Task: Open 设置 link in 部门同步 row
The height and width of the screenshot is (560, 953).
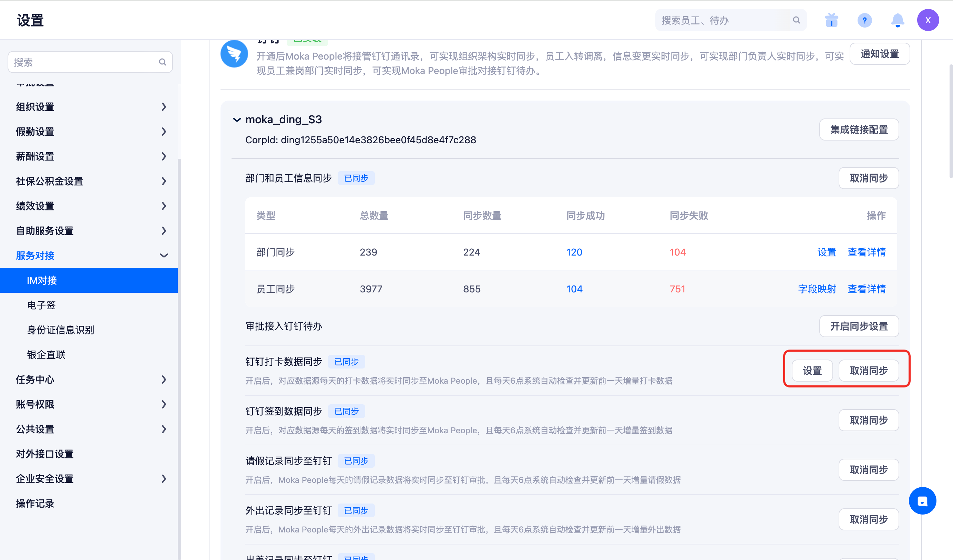Action: [827, 252]
